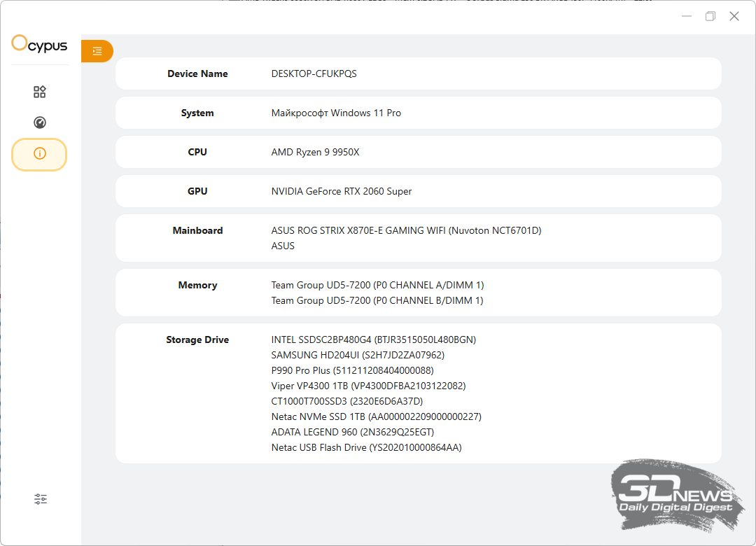Select the Team Group CHANNEL A memory entry
The image size is (756, 546).
[377, 285]
